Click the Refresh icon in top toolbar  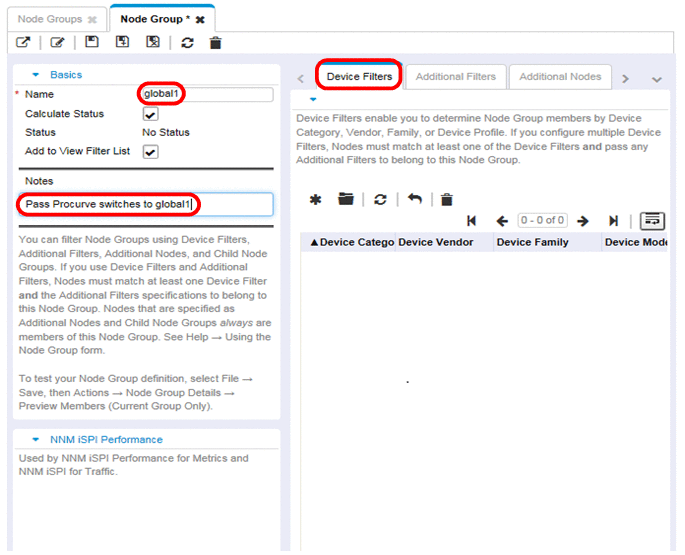tap(188, 42)
